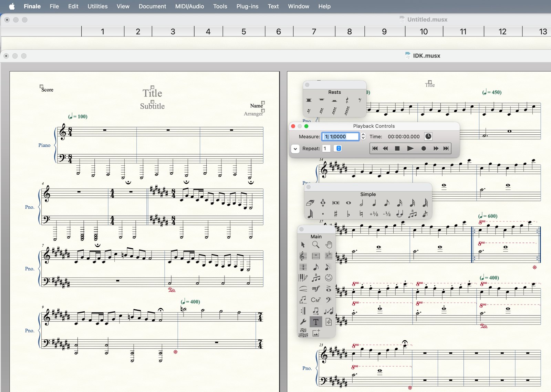Stop playback with the Stop button
This screenshot has width=551, height=392.
397,148
